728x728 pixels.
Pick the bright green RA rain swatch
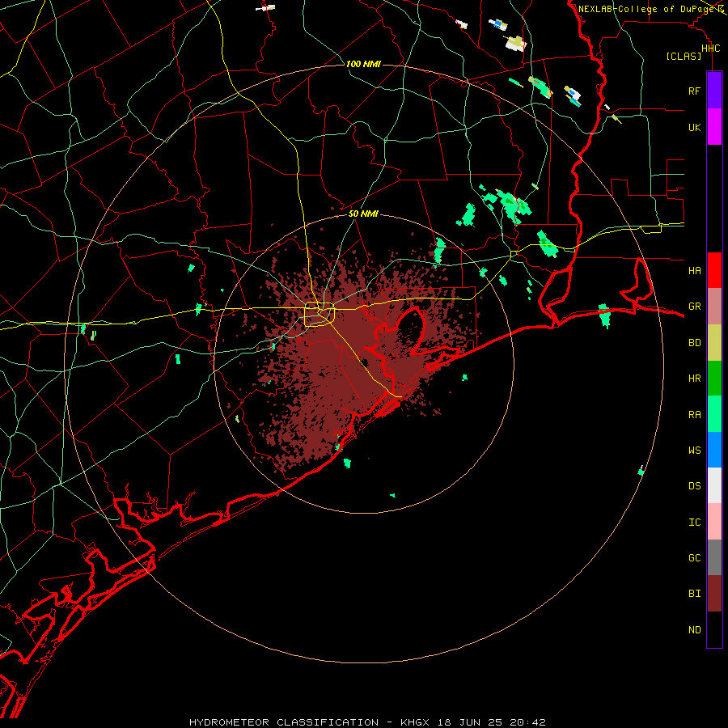click(x=714, y=414)
